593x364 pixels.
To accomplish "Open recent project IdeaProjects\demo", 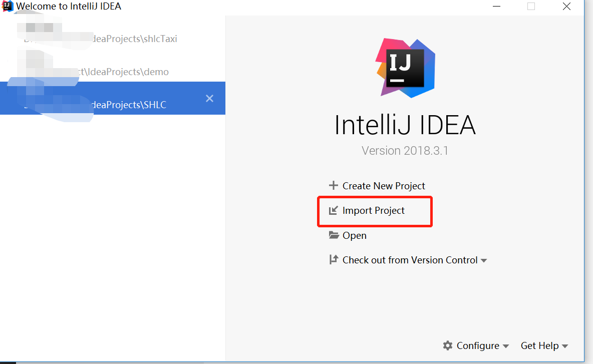I will point(113,66).
